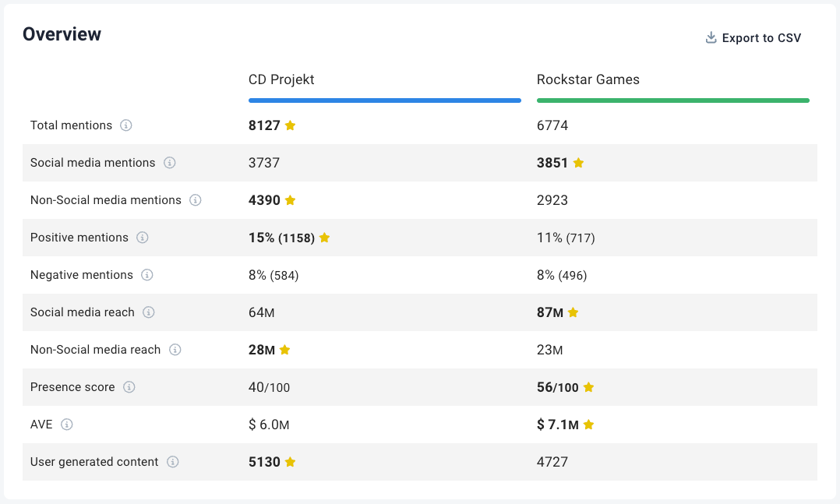Click the green bar under Rockstar Games
Screen dimensions: 840x504
tap(673, 100)
